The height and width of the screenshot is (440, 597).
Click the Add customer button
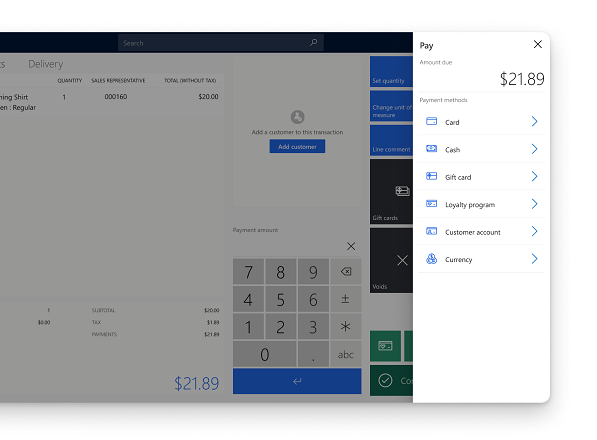(x=297, y=147)
